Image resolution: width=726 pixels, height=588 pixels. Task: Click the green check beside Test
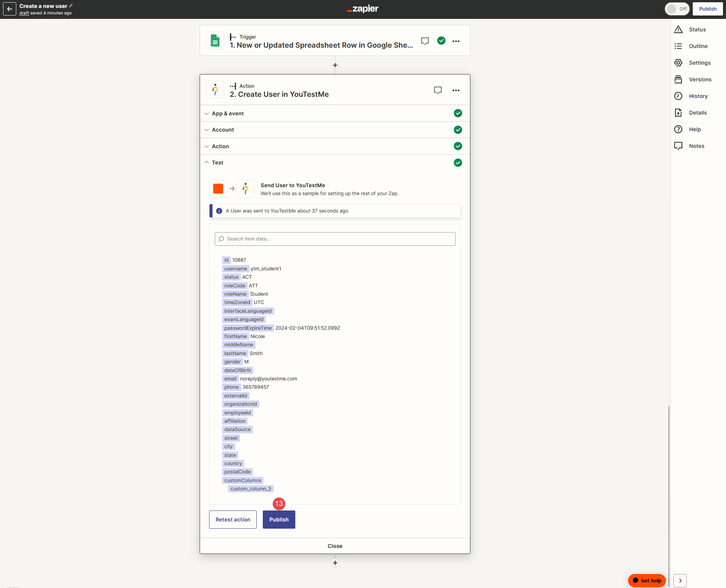[458, 163]
